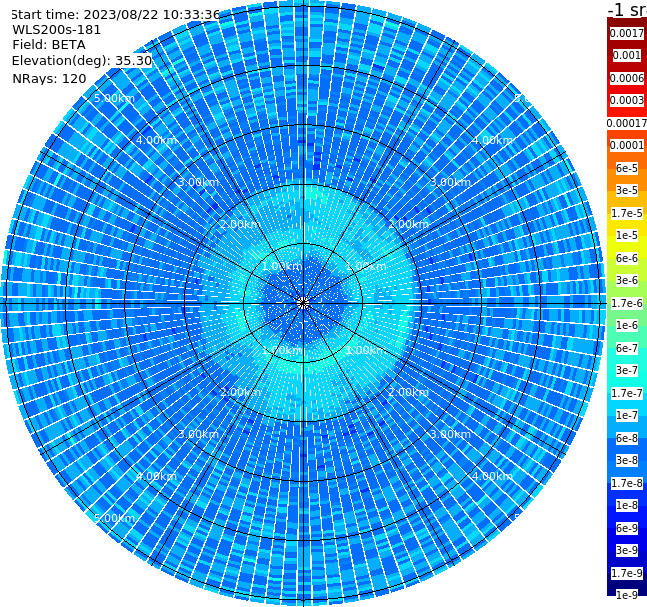
Task: Select the 1.00km label in upper-right quadrant
Action: tap(366, 266)
